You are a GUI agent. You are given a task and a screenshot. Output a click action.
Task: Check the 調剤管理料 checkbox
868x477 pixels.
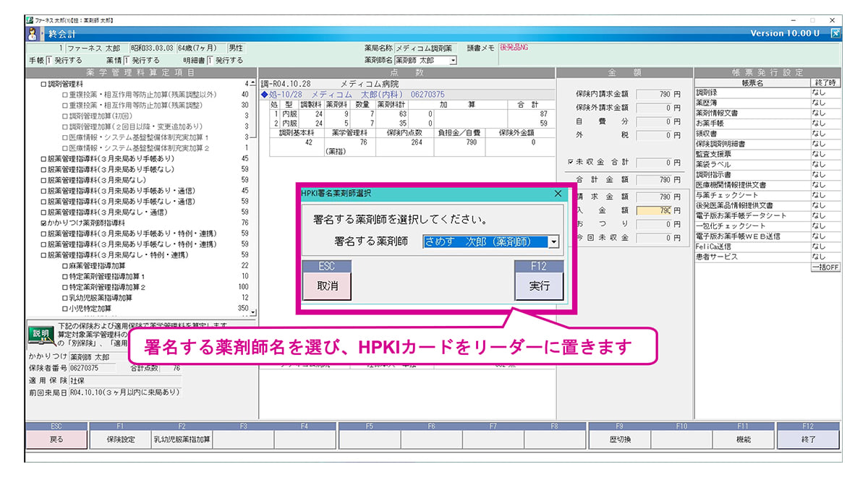[x=43, y=85]
